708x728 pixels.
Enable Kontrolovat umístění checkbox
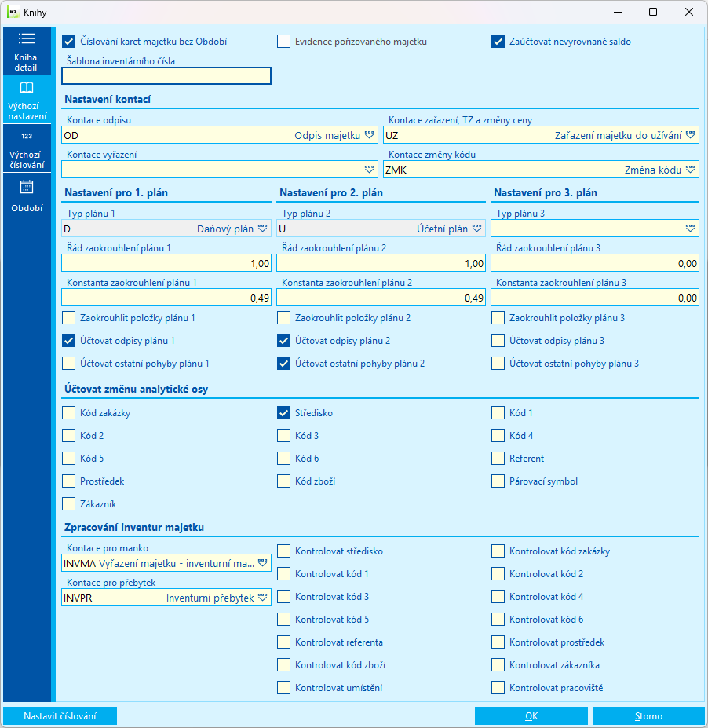coord(283,688)
